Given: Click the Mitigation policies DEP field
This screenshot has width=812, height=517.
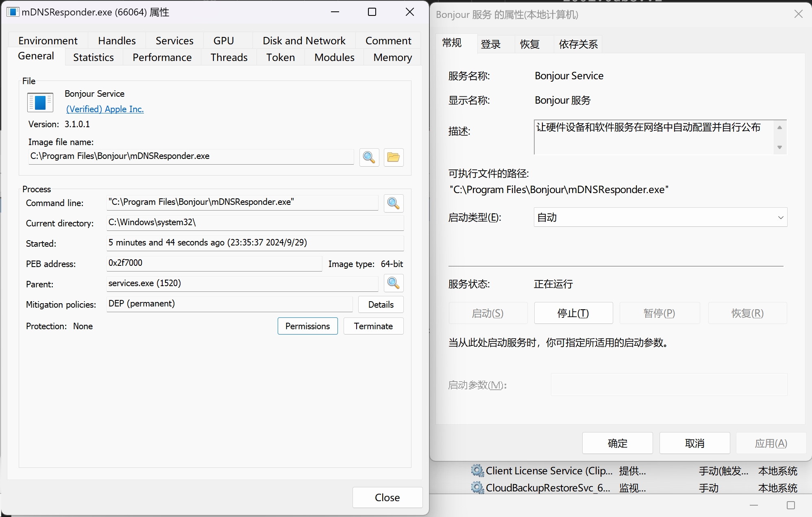Looking at the screenshot, I should pos(229,304).
